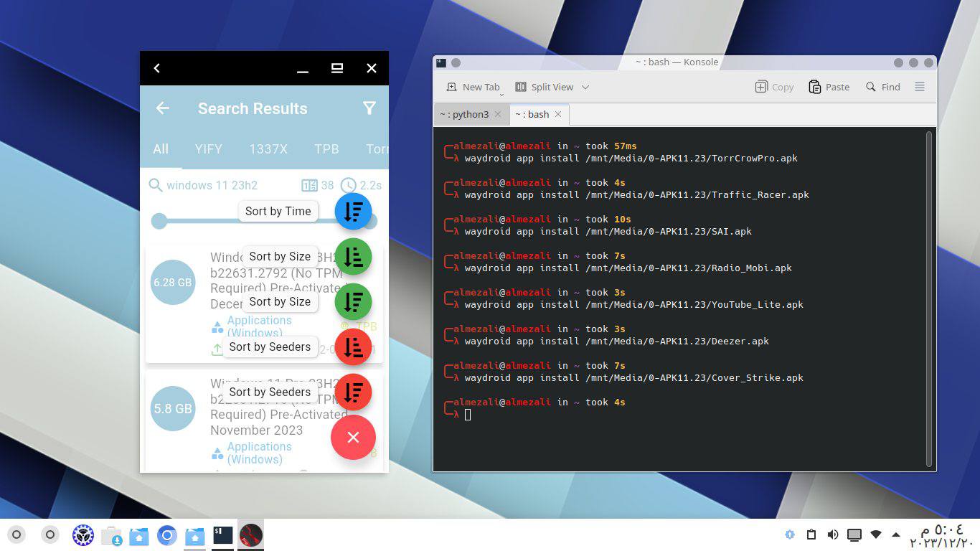Viewport: 980px width, 551px height.
Task: Close the sort menu with red X button
Action: point(353,437)
